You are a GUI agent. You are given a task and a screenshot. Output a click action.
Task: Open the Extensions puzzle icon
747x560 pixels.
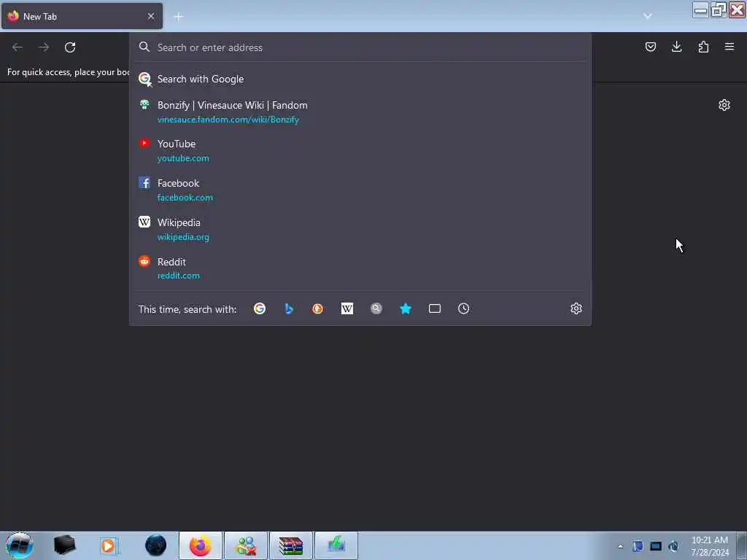point(703,47)
